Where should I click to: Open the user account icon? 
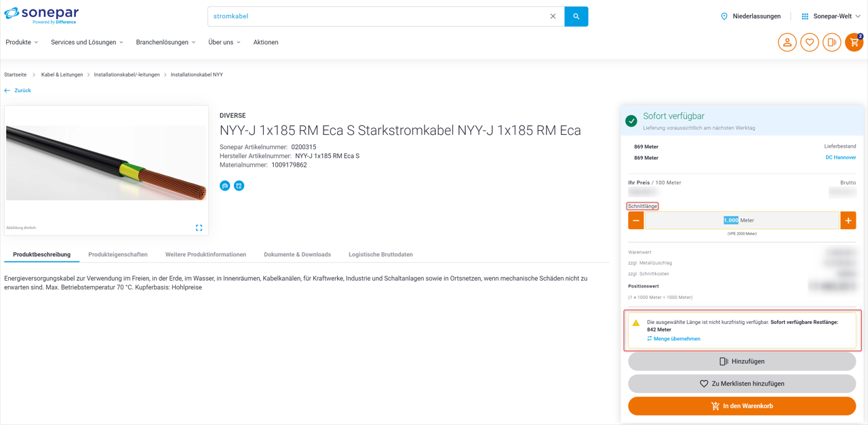pos(787,42)
